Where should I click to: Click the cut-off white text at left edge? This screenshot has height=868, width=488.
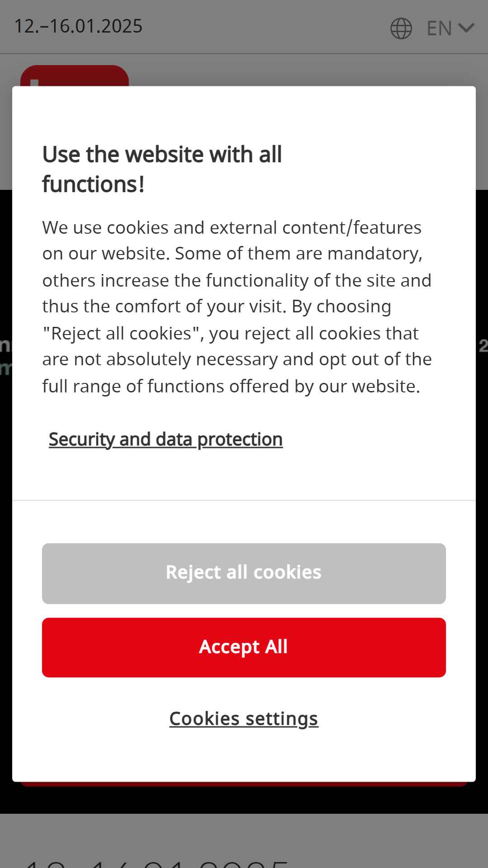(5, 357)
